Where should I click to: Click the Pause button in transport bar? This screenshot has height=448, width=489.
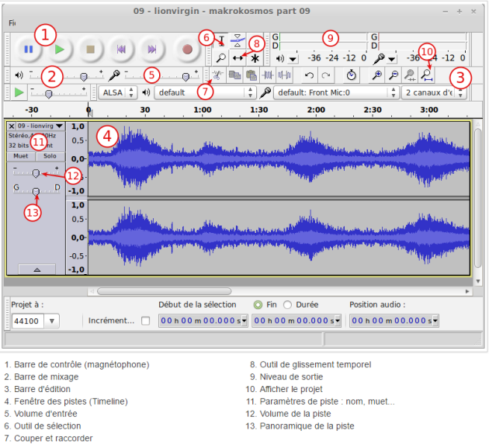(29, 50)
